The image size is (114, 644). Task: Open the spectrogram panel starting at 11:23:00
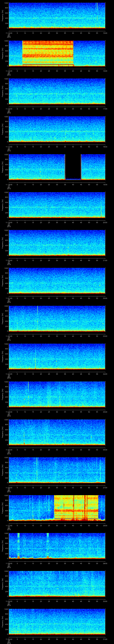tap(57, 356)
